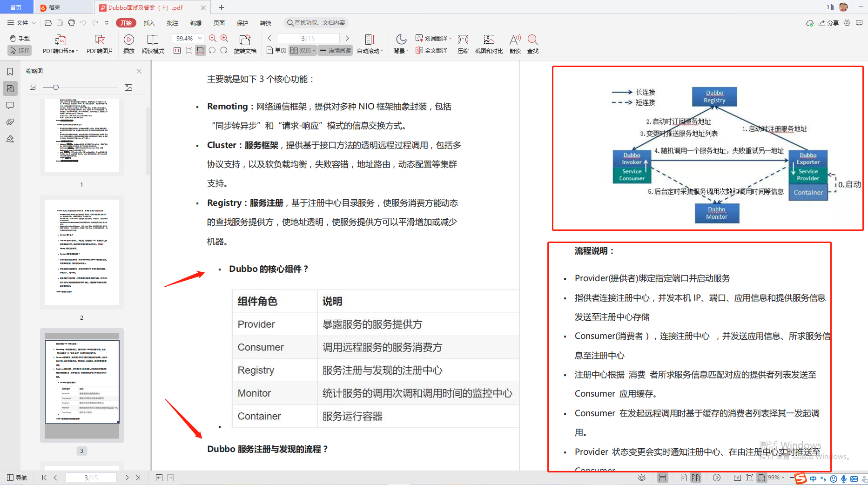The image size is (868, 485).
Task: Open status bar zoom 99% dropdown
Action: point(783,478)
